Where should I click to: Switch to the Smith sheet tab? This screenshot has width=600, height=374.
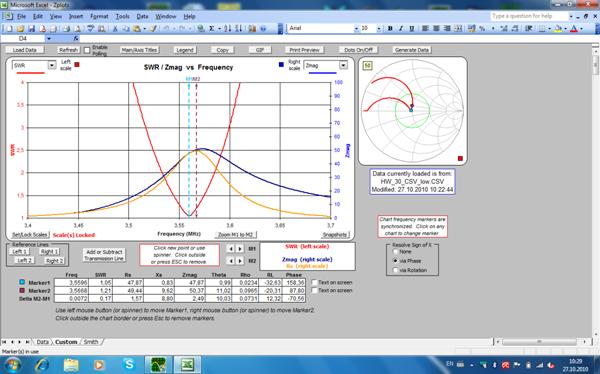(x=91, y=341)
